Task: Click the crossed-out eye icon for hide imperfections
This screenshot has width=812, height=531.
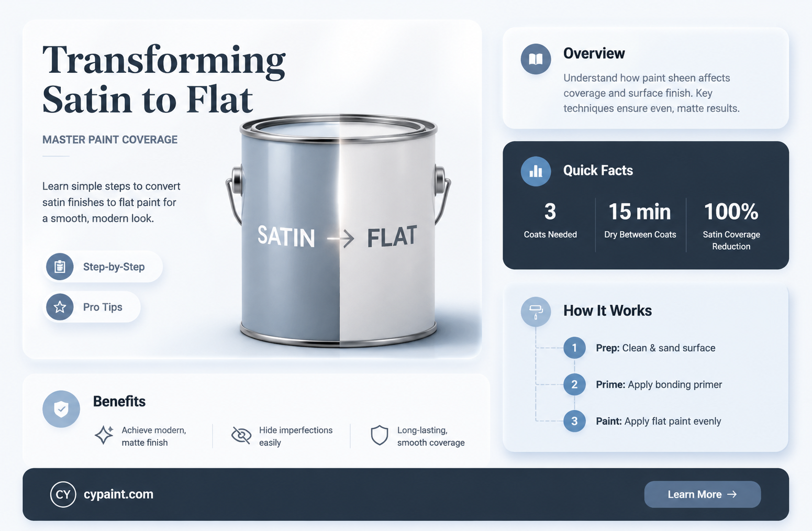Action: coord(241,435)
